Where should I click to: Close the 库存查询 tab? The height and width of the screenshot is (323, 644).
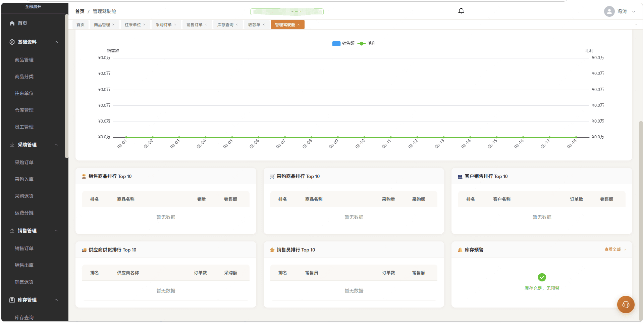coord(237,25)
